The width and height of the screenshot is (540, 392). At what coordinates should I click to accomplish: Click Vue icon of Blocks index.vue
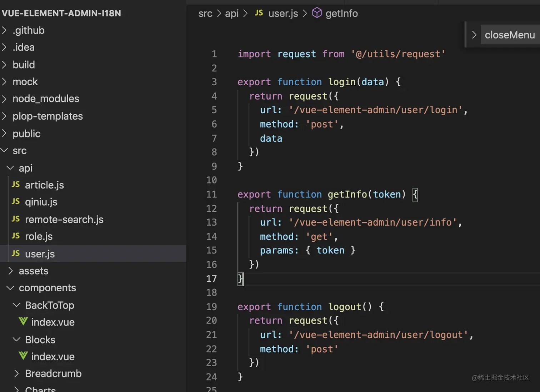pos(23,356)
